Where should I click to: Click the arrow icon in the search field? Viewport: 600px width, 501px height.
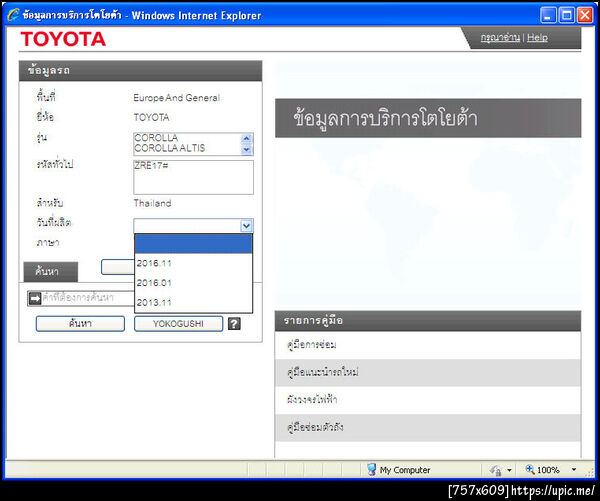tap(35, 298)
